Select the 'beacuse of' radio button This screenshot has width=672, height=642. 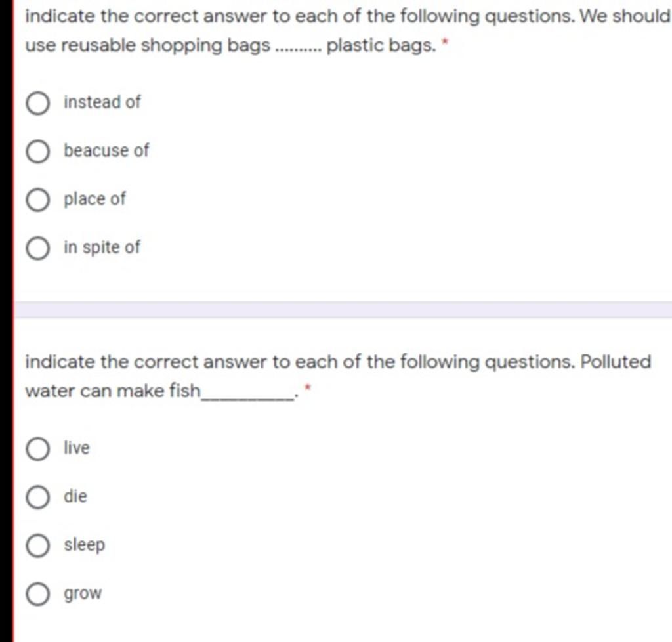(38, 152)
